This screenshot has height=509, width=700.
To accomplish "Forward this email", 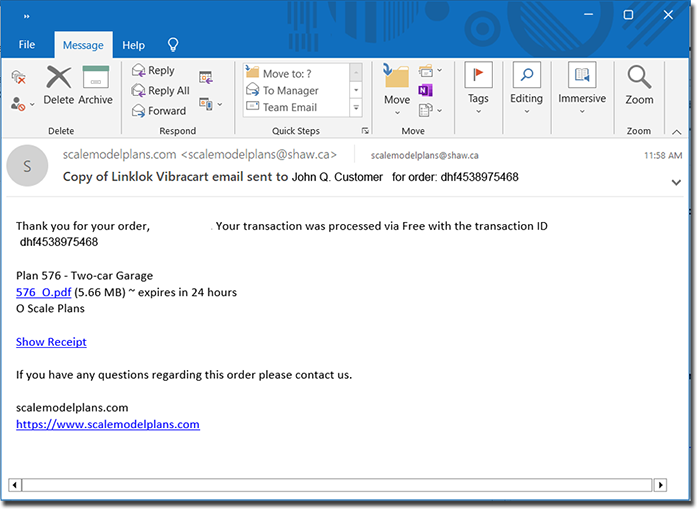I will [159, 111].
